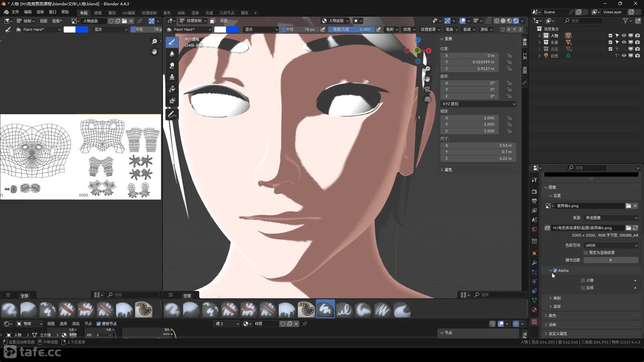Click the 缝合边距 value field
Viewport: 644px width, 362px height.
point(610,260)
